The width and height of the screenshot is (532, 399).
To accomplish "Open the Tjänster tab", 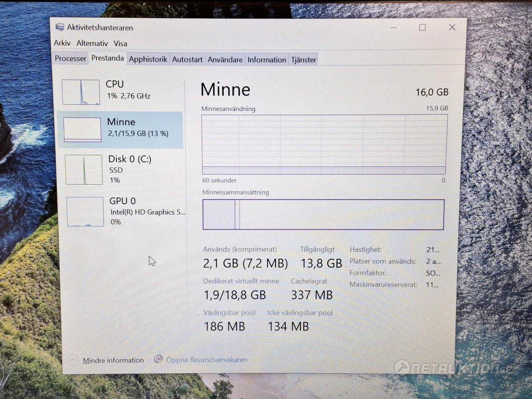I will point(303,60).
